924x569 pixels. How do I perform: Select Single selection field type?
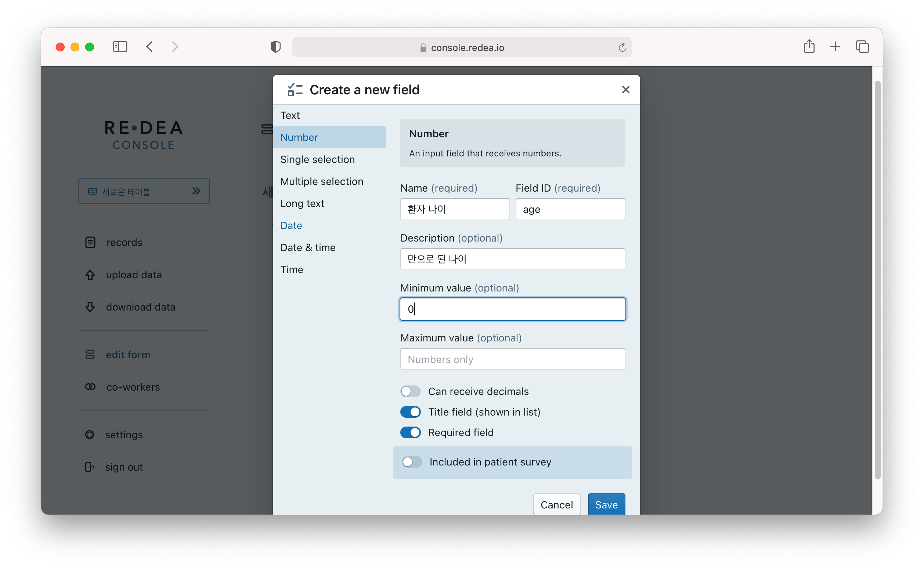pos(317,160)
